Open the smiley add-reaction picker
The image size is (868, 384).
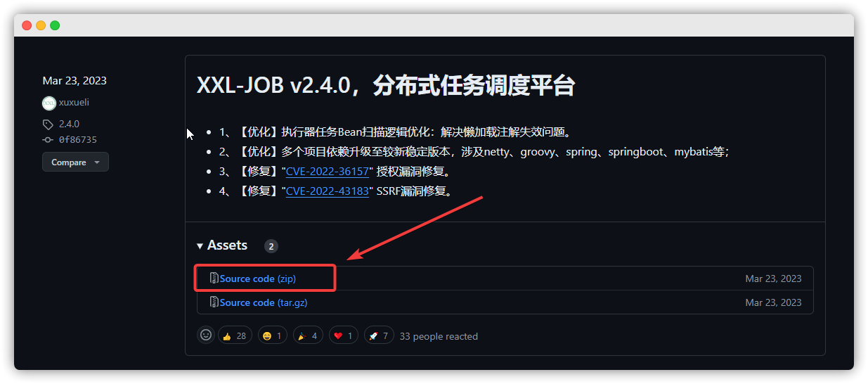coord(206,335)
